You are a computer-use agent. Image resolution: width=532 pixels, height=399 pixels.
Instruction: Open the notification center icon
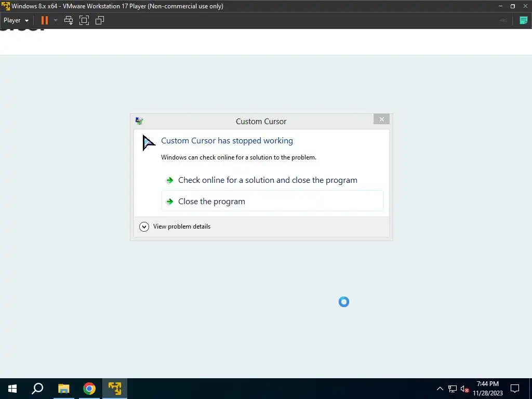[x=515, y=389]
